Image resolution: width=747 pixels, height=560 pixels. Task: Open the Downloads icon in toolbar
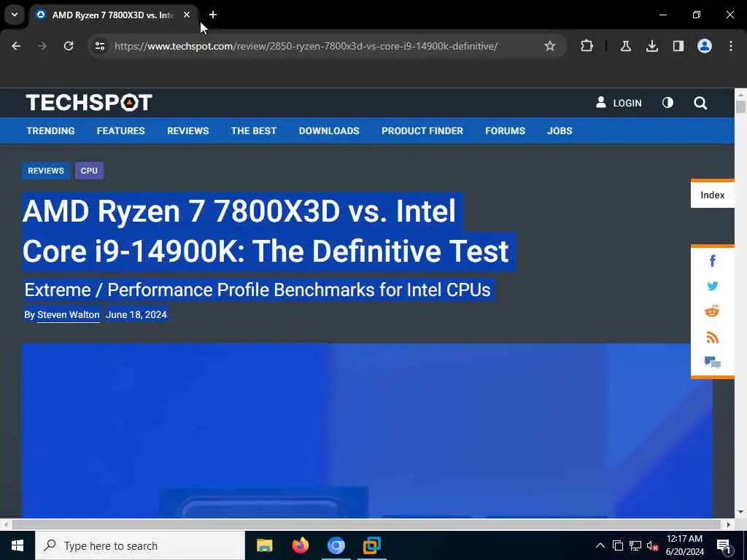pos(652,46)
